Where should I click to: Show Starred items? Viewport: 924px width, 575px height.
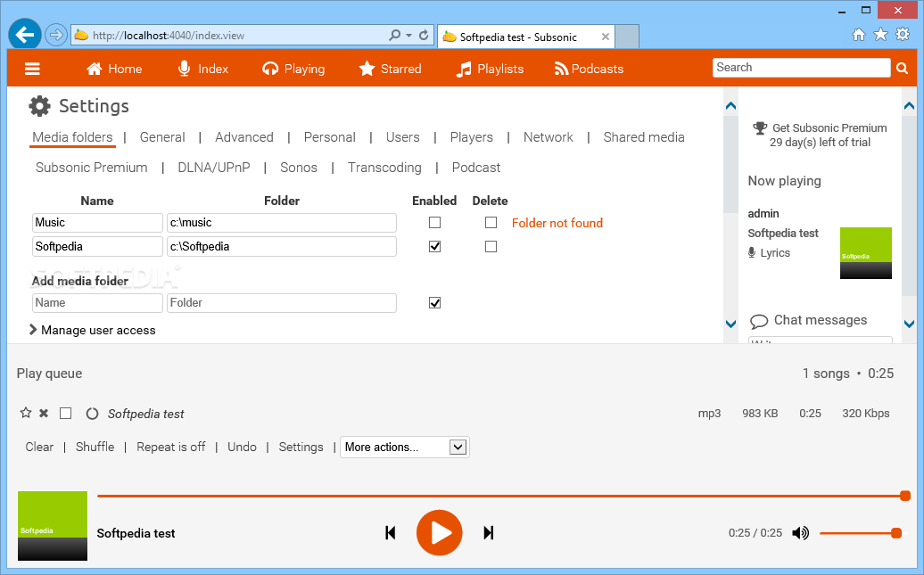pos(390,69)
